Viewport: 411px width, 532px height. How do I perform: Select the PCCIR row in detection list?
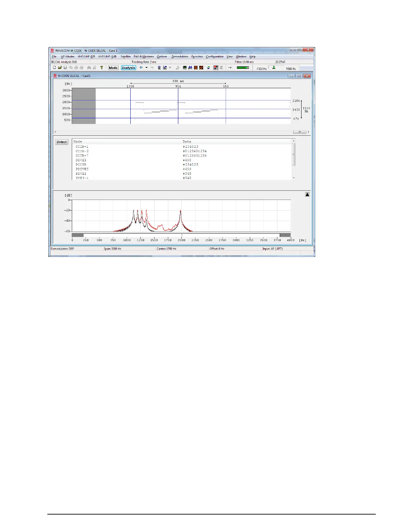[182, 165]
